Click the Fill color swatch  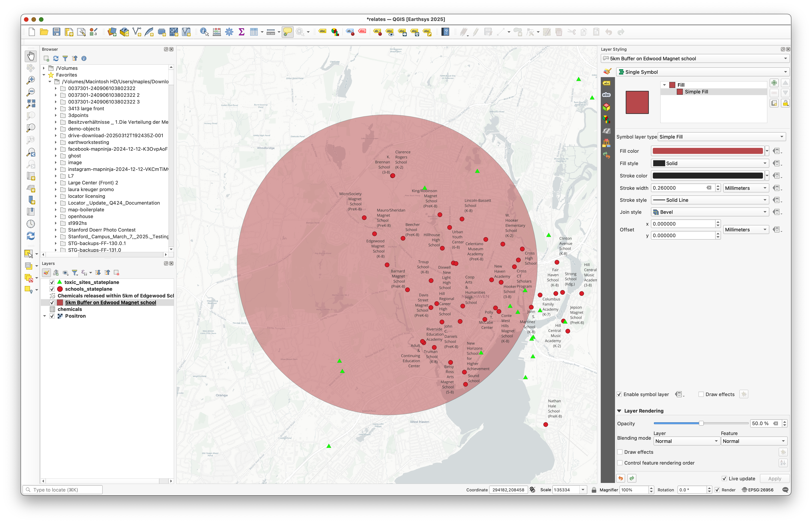click(x=708, y=151)
